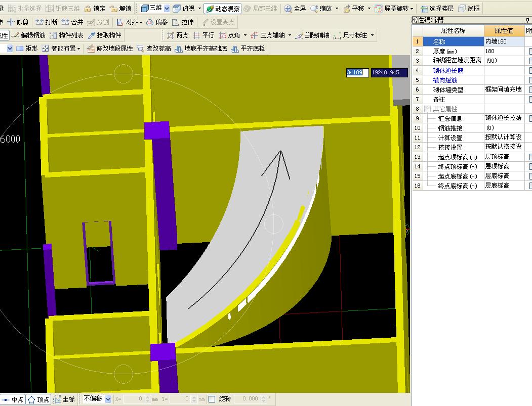Toggle the 旋转 checkbox in status bar
Screen dimensions: 532x406
coord(212,399)
